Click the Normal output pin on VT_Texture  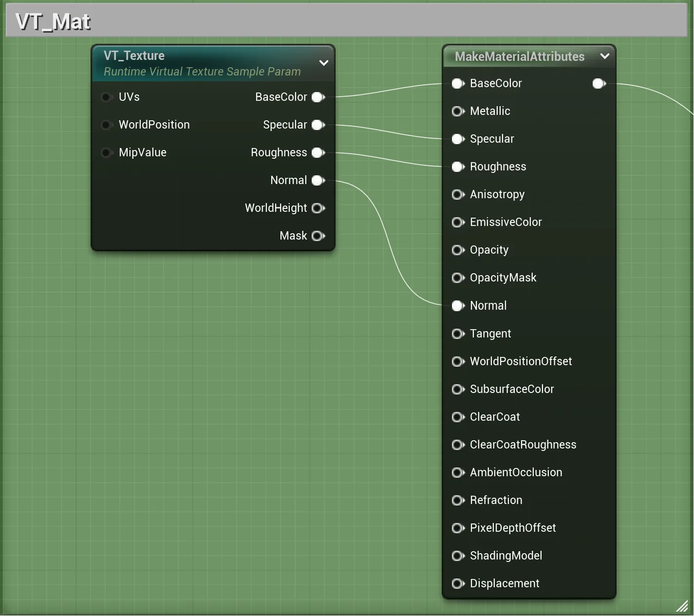pos(318,180)
